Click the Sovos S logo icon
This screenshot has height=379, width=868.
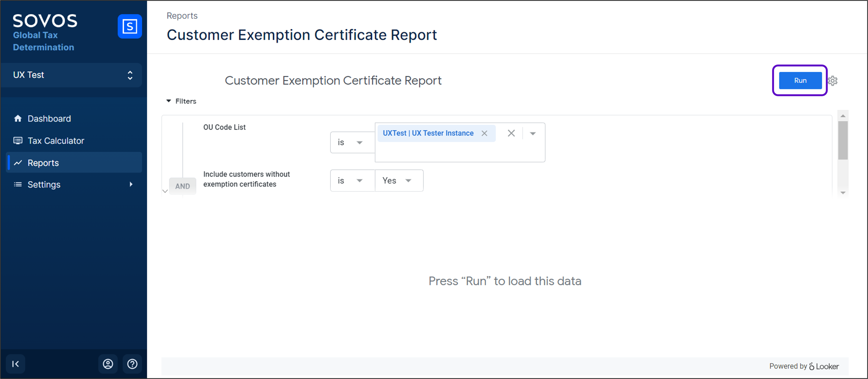tap(129, 26)
